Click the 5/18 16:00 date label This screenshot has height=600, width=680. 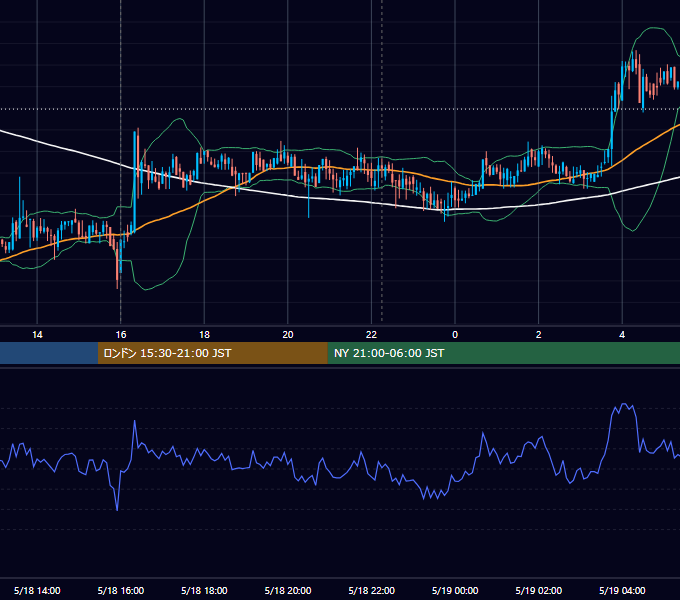[121, 590]
